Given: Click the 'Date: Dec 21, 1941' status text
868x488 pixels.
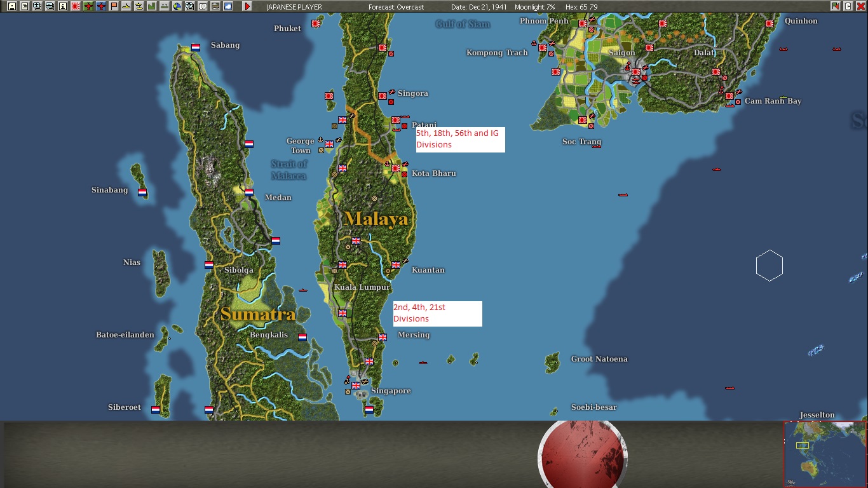Looking at the screenshot, I should (478, 7).
